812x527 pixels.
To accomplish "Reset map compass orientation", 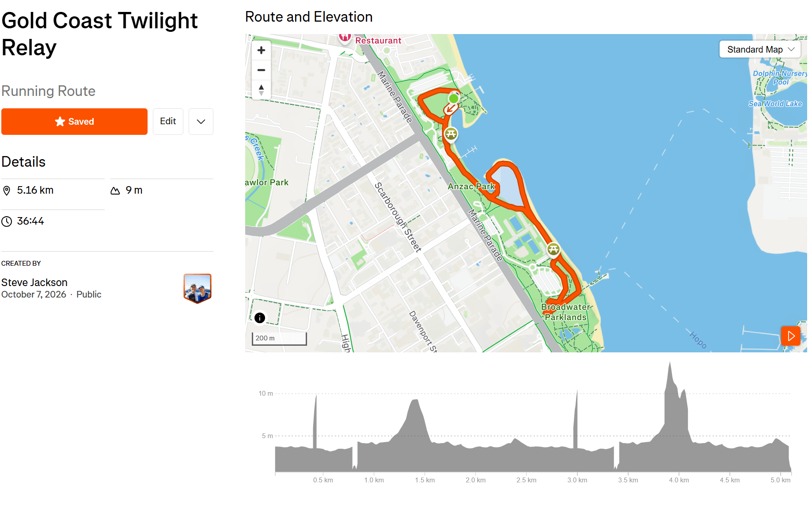I will pyautogui.click(x=261, y=90).
